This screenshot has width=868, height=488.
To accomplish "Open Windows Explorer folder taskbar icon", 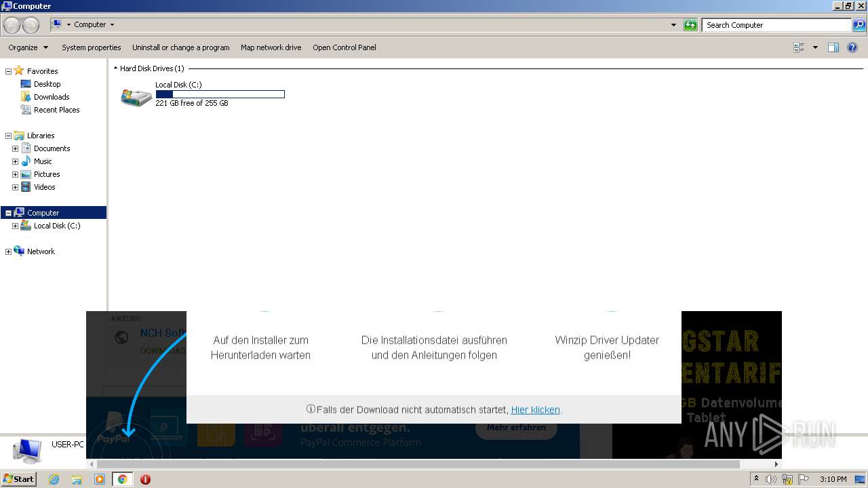I will coord(77,479).
